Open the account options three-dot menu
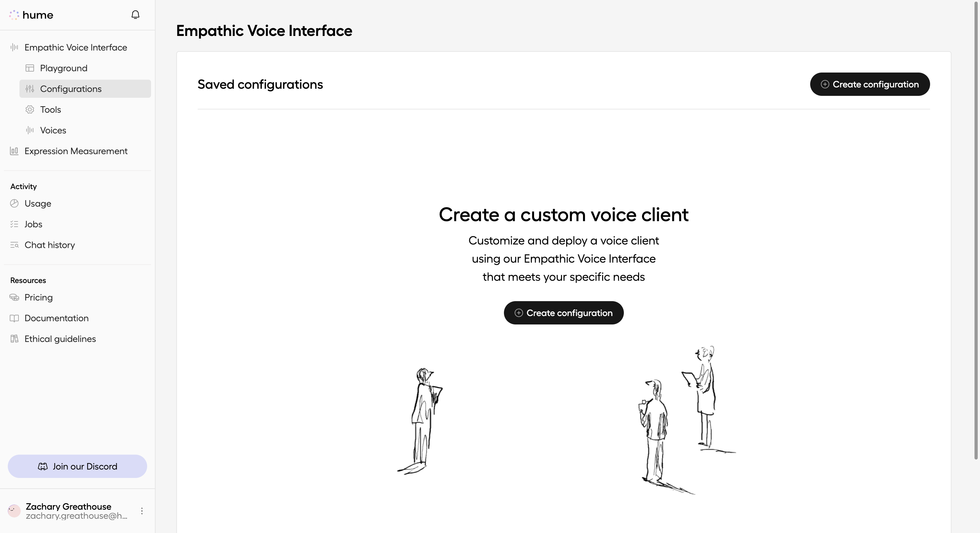980x533 pixels. pyautogui.click(x=142, y=511)
